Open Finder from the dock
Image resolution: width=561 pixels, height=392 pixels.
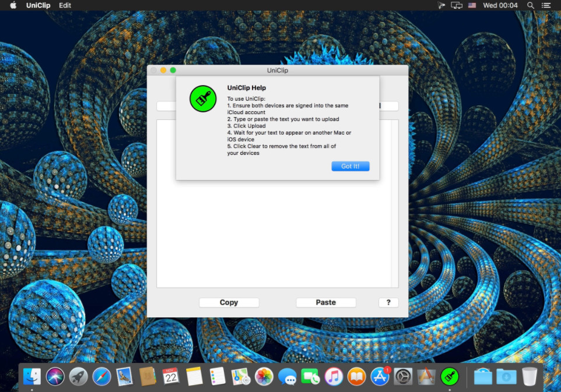tap(32, 377)
